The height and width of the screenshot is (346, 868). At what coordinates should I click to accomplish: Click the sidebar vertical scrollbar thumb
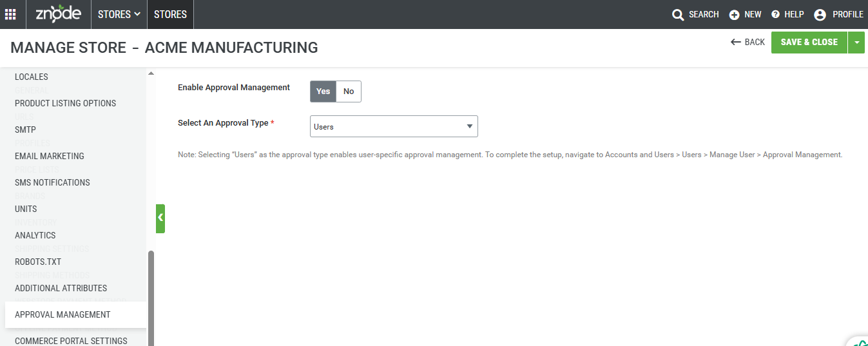coord(151,298)
